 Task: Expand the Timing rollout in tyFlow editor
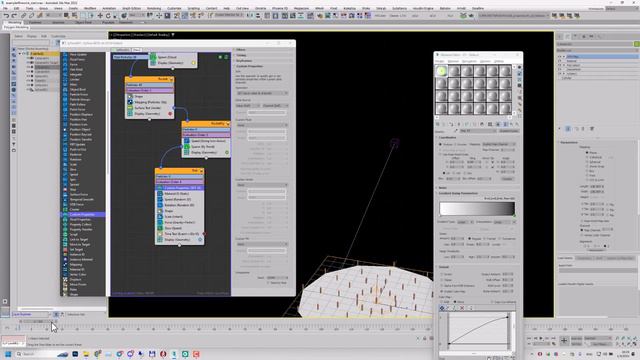click(241, 55)
